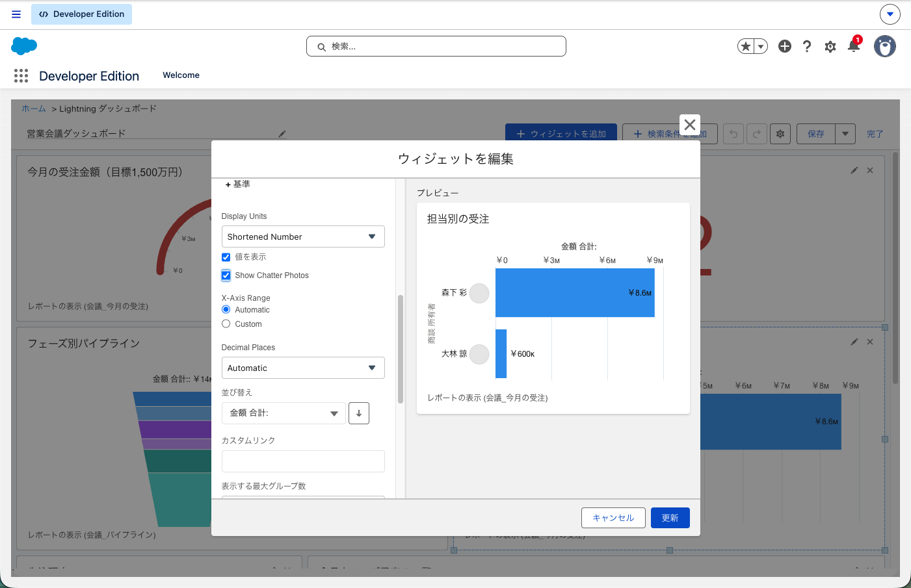Click the ホーム breadcrumb link
Image resolution: width=911 pixels, height=588 pixels.
pyautogui.click(x=34, y=109)
